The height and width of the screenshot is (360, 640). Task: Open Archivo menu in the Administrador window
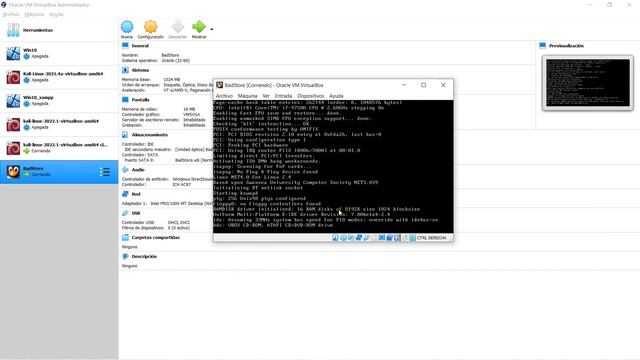pos(11,14)
